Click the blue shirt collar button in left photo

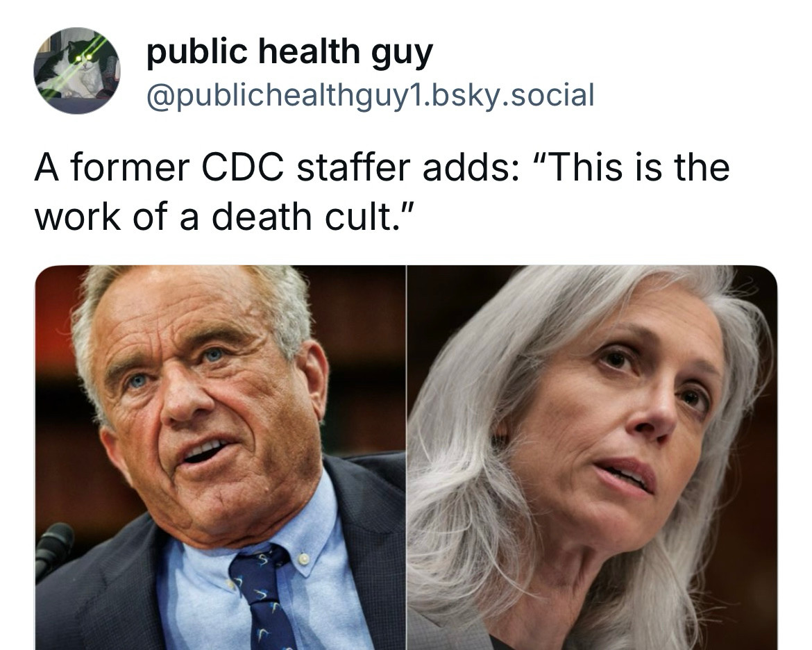click(304, 559)
